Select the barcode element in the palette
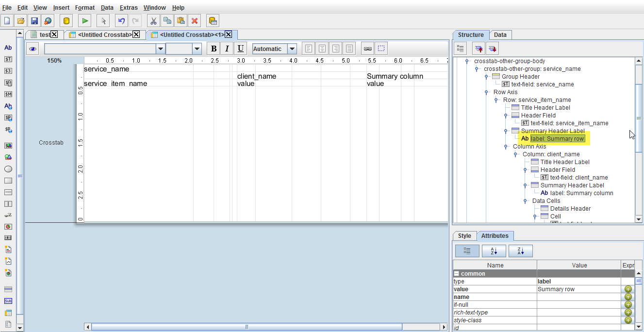 [x=8, y=237]
